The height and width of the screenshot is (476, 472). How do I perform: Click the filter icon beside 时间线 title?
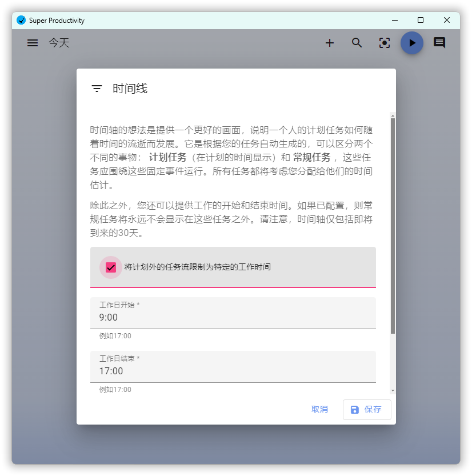point(96,89)
